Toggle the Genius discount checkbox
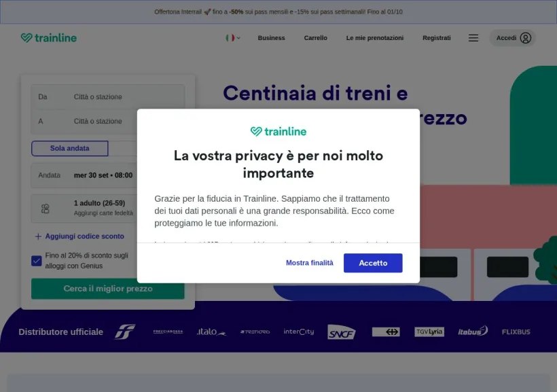This screenshot has width=557, height=392. tap(37, 261)
